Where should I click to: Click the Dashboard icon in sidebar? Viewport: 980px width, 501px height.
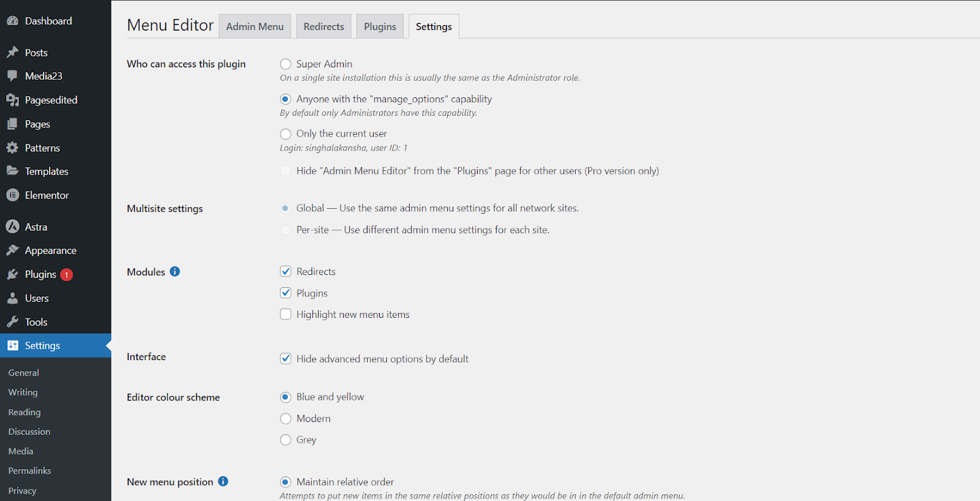(12, 21)
